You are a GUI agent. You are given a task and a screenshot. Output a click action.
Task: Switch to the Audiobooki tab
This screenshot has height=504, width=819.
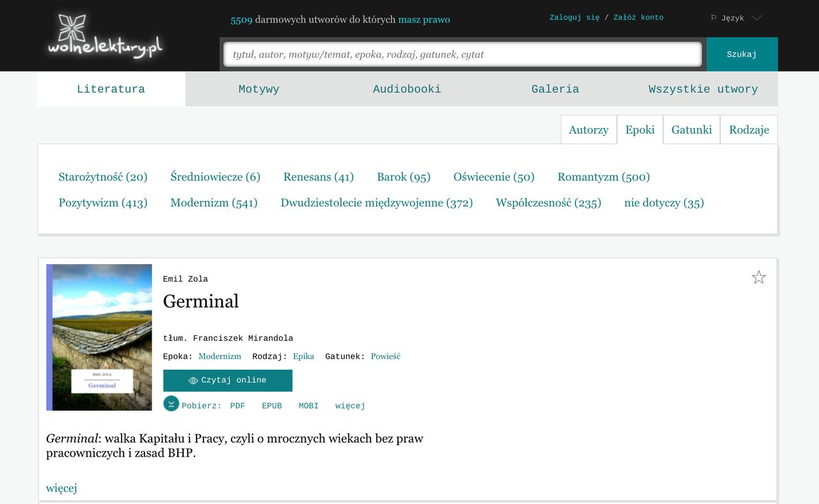(407, 89)
